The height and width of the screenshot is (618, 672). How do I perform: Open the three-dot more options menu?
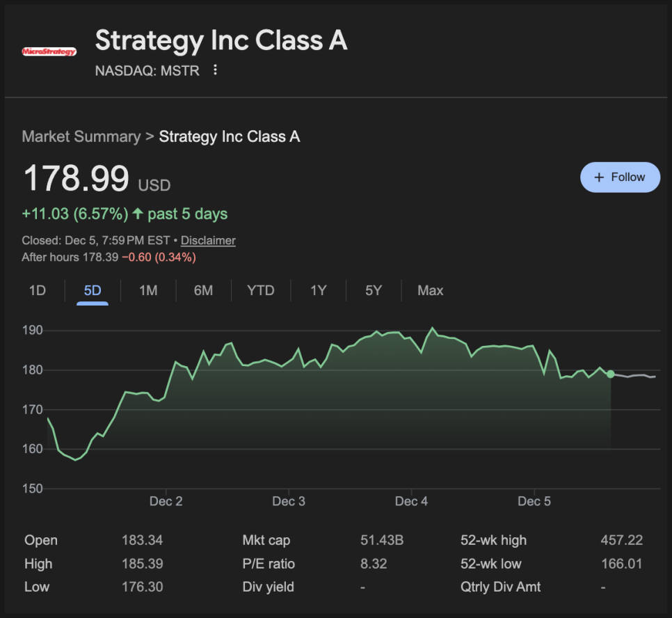[x=215, y=70]
